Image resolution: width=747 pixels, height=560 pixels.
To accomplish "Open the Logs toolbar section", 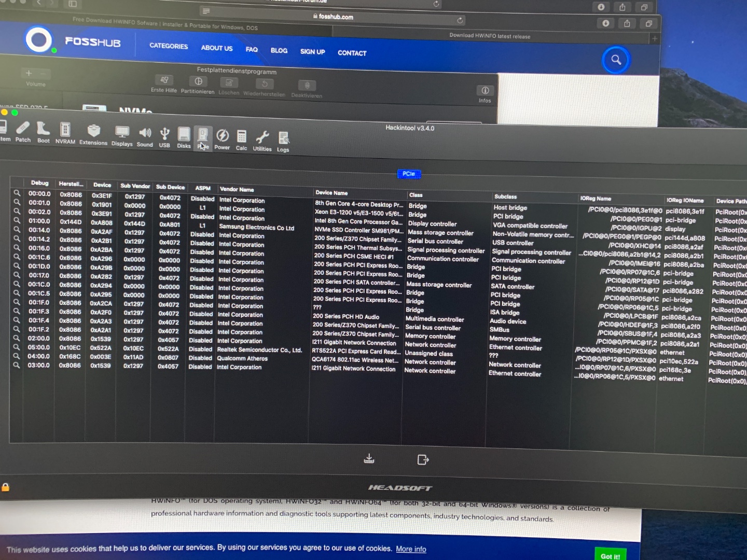I will pyautogui.click(x=283, y=142).
